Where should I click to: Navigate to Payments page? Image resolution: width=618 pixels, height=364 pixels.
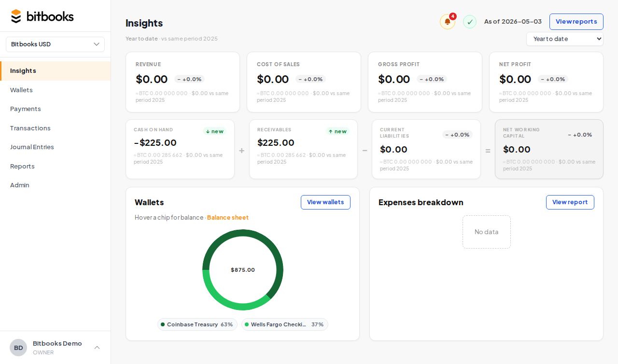pyautogui.click(x=56, y=109)
